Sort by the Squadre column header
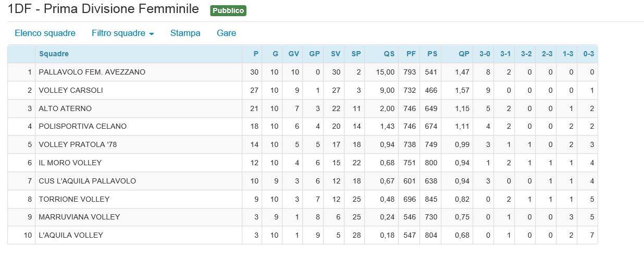 click(x=54, y=54)
